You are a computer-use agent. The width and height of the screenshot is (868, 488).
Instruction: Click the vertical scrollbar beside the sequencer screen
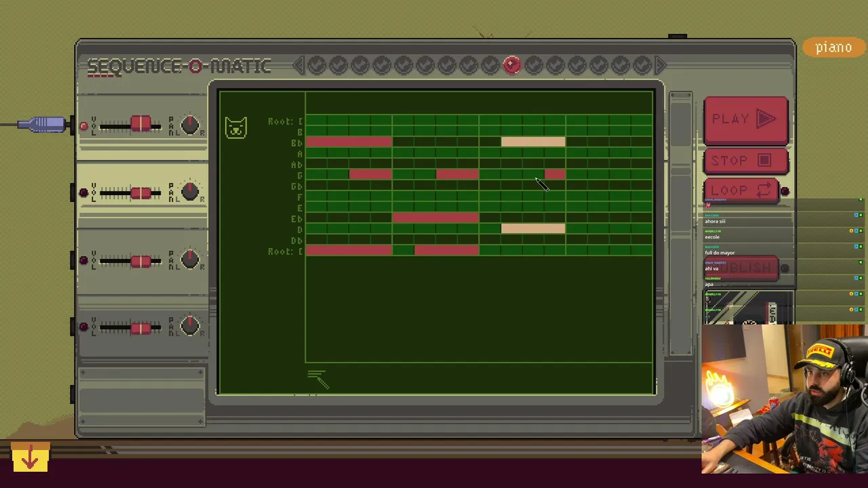[x=681, y=224]
